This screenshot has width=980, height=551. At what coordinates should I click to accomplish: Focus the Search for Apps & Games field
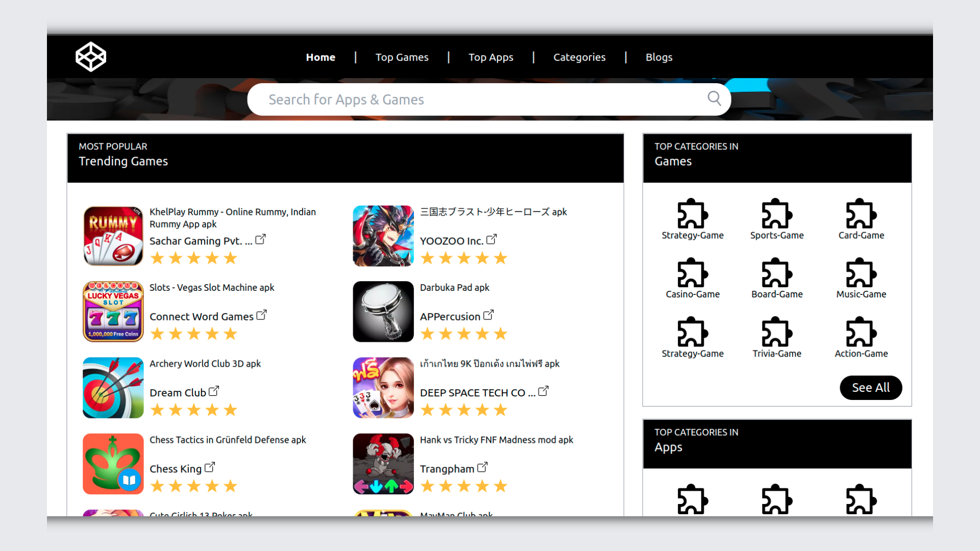pos(480,99)
